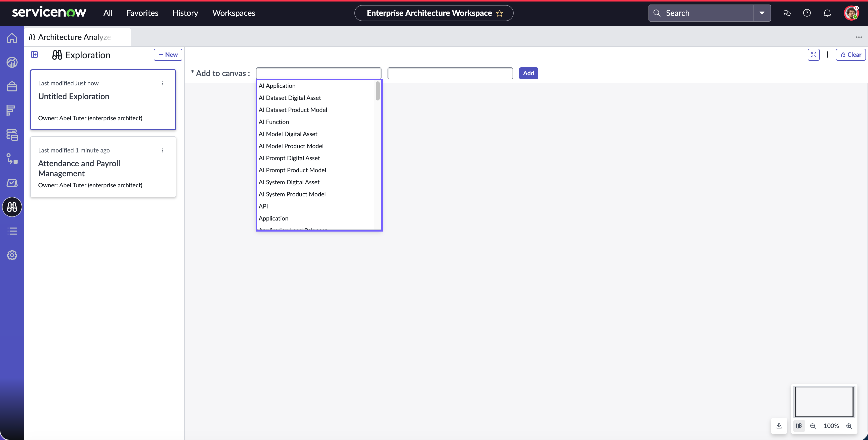Open the settings gear in sidebar
The image size is (868, 440).
click(12, 255)
